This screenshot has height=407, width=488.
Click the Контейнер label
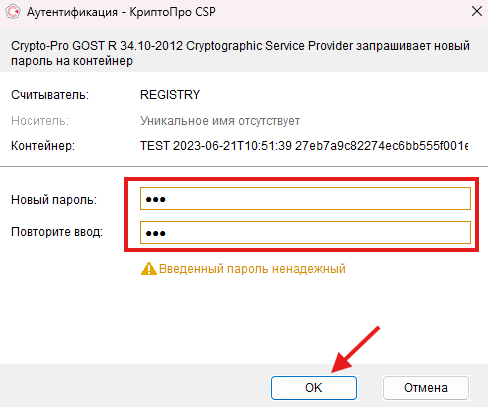tap(43, 146)
